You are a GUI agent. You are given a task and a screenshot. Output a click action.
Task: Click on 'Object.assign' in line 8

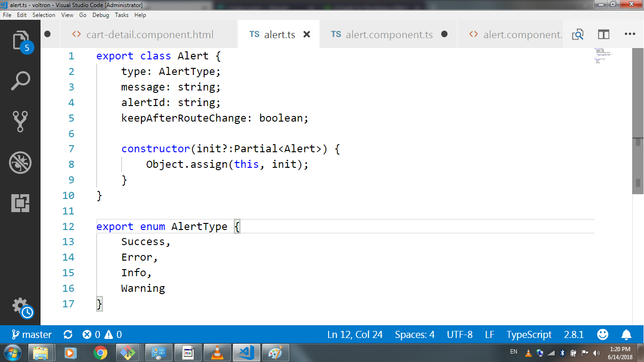coord(187,165)
